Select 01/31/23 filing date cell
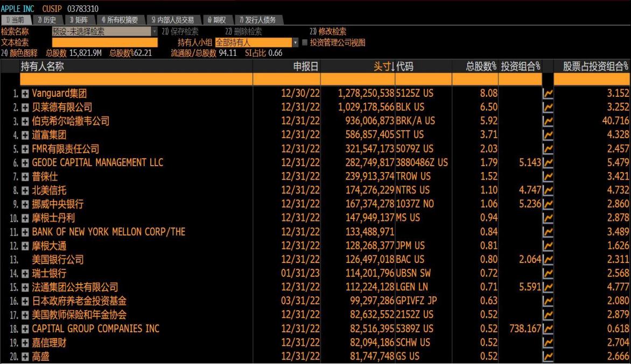The image size is (631, 364). point(300,273)
